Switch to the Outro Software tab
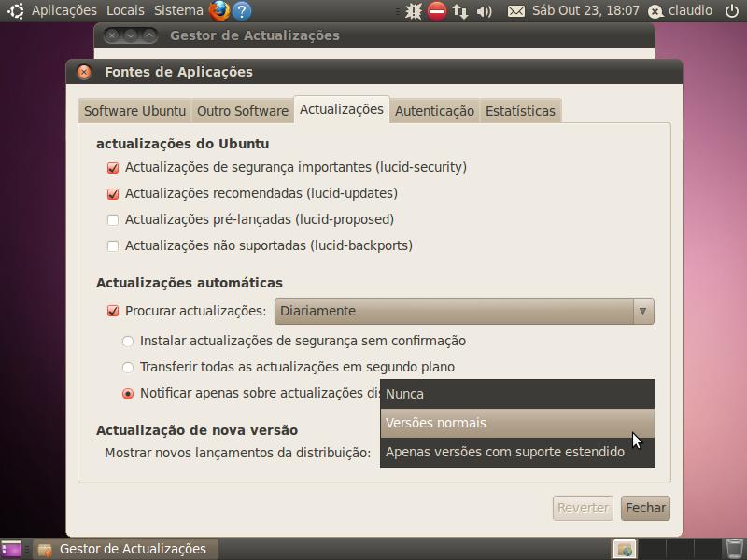 pos(242,111)
